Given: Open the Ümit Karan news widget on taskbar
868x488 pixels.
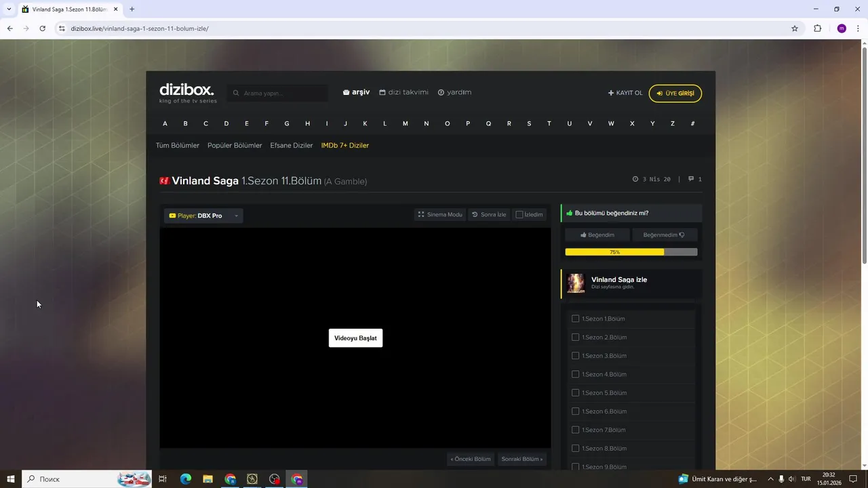Looking at the screenshot, I should [x=717, y=479].
